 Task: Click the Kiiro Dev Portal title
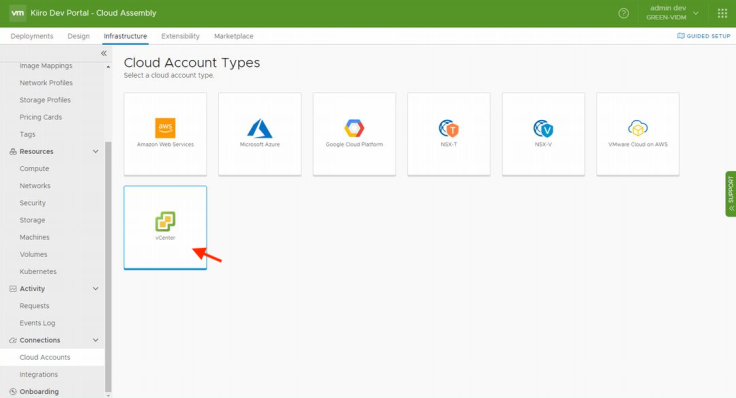(x=93, y=13)
